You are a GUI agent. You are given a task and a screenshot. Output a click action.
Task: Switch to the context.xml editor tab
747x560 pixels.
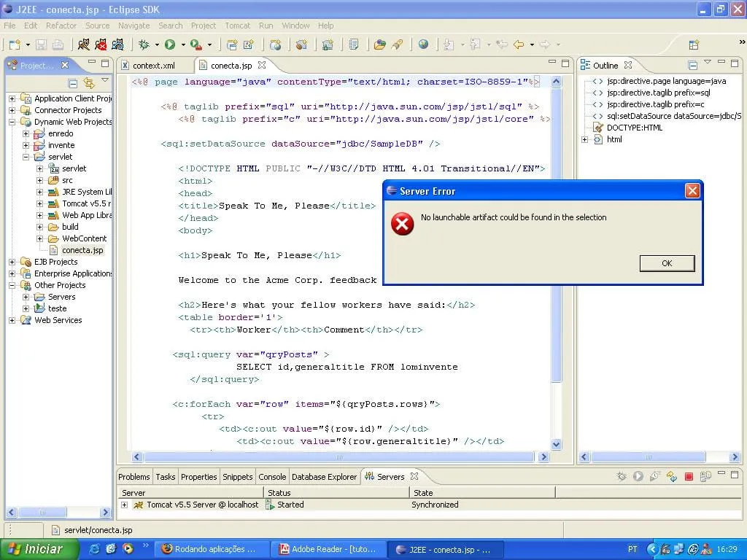153,66
